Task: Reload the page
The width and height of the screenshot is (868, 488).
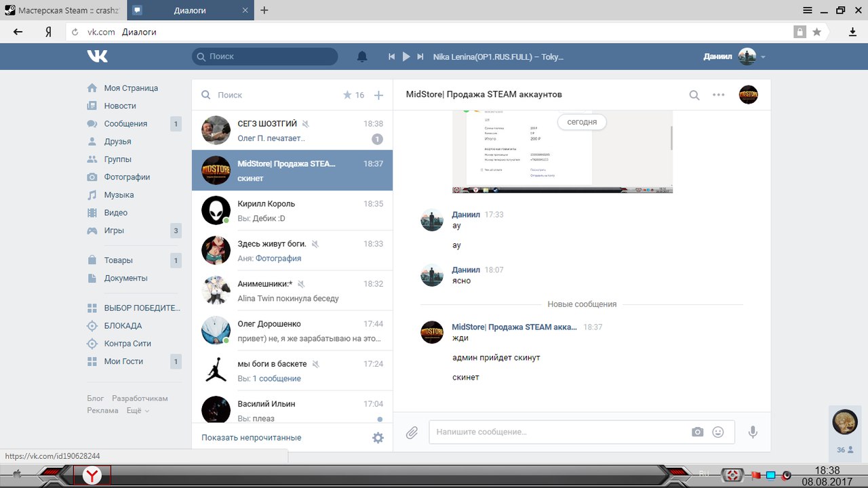Action: pos(75,32)
